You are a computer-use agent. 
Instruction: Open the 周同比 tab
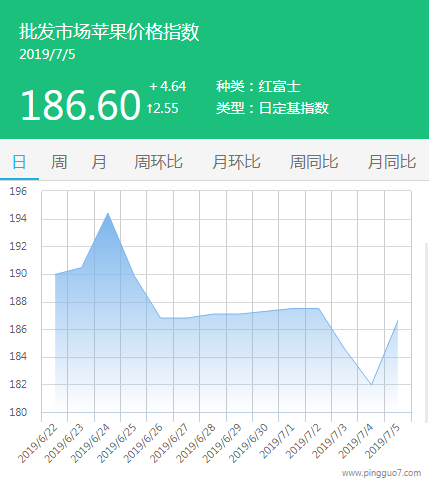314,162
